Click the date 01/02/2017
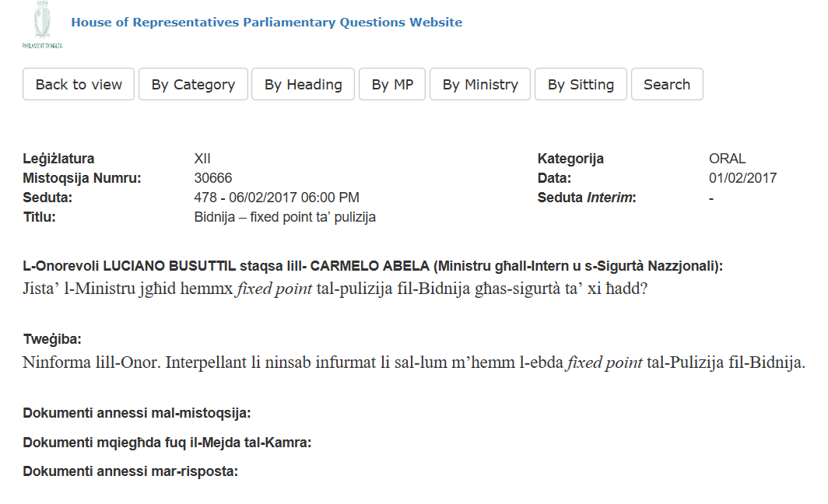 pyautogui.click(x=742, y=178)
